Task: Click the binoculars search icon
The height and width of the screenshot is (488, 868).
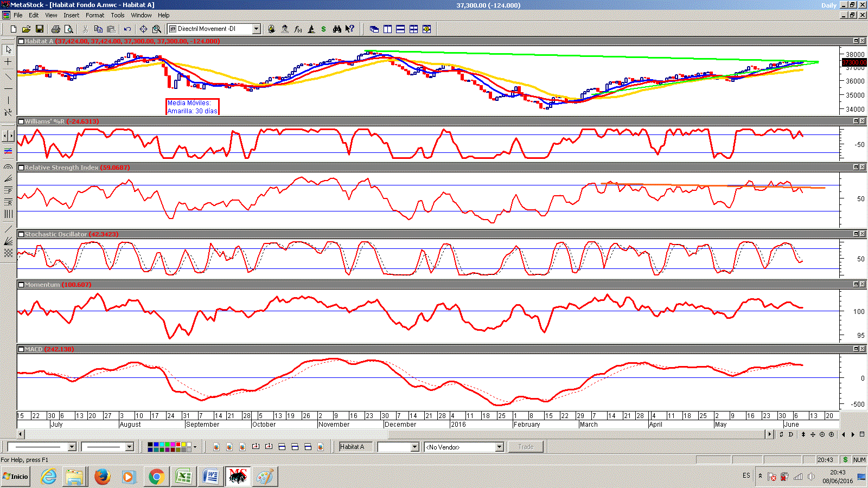Action: pos(337,29)
